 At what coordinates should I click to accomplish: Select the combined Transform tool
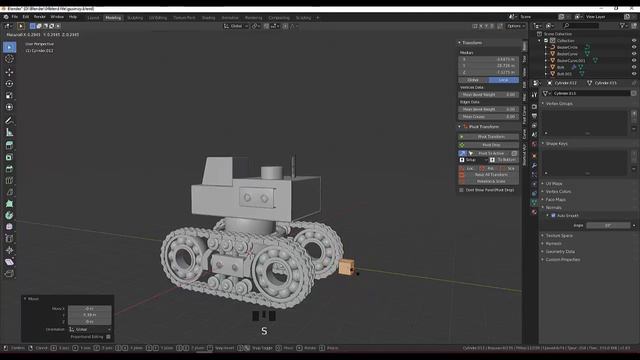tap(9, 107)
